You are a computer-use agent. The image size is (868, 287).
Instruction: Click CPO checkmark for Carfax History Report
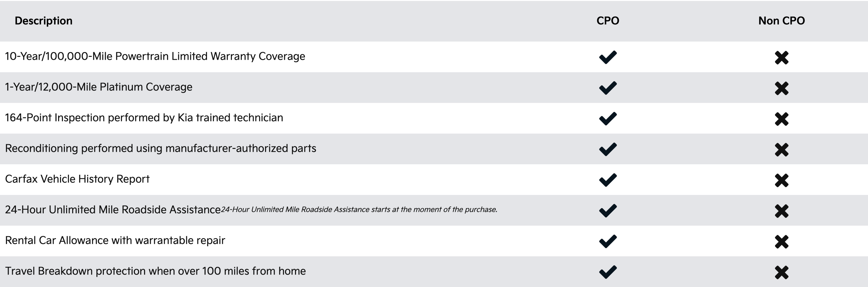(x=608, y=180)
